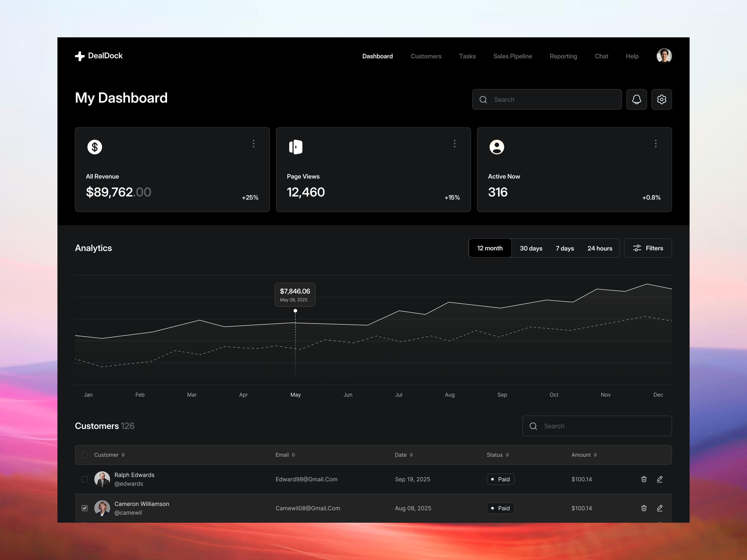
Task: Sort customers by Date column
Action: pyautogui.click(x=404, y=455)
